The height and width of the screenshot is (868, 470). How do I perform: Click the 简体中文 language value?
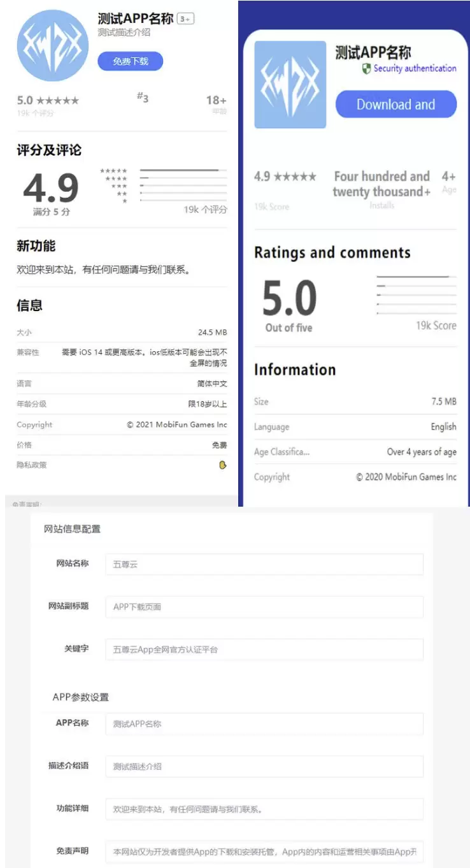212,384
